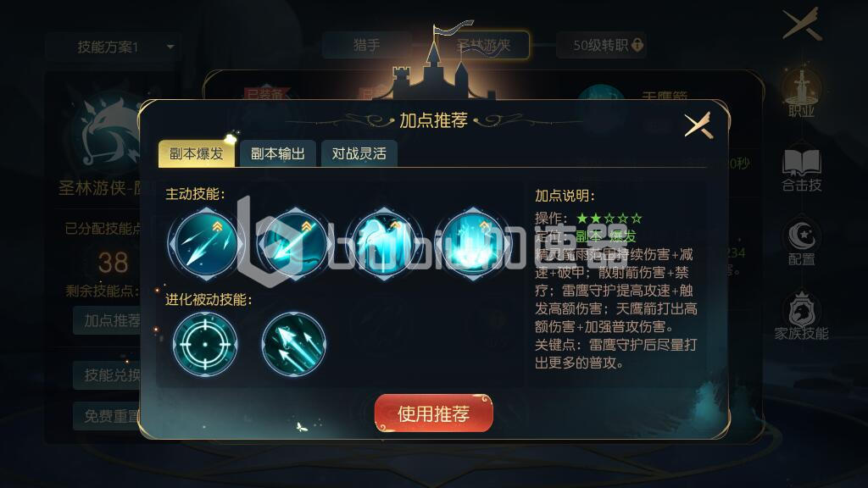868x488 pixels.
Task: Switch to the 对战灵活 tab
Action: tap(359, 153)
